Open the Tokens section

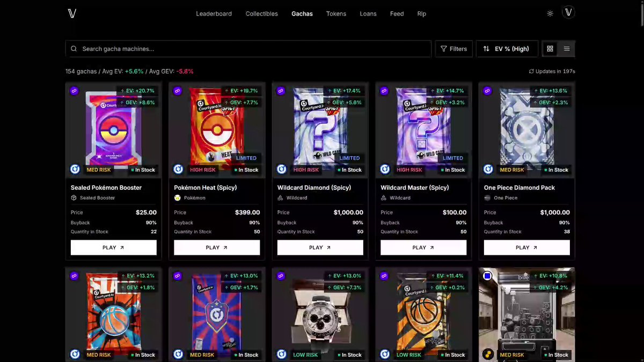(336, 13)
